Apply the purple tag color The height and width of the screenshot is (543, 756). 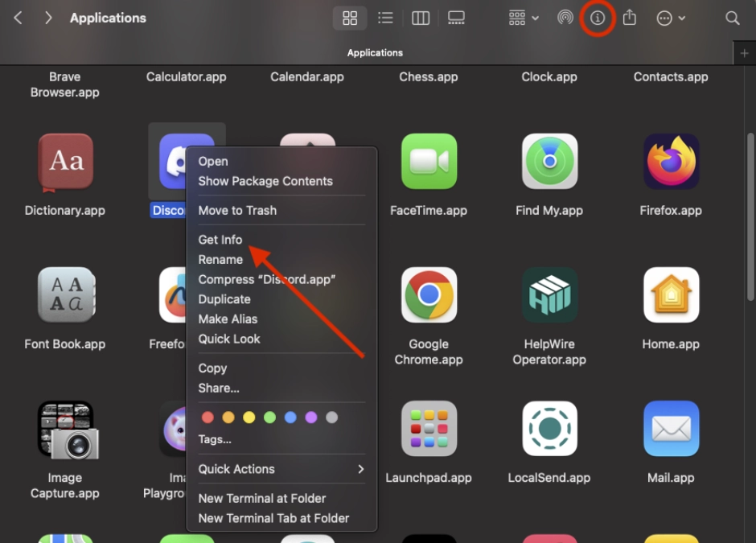pyautogui.click(x=311, y=418)
